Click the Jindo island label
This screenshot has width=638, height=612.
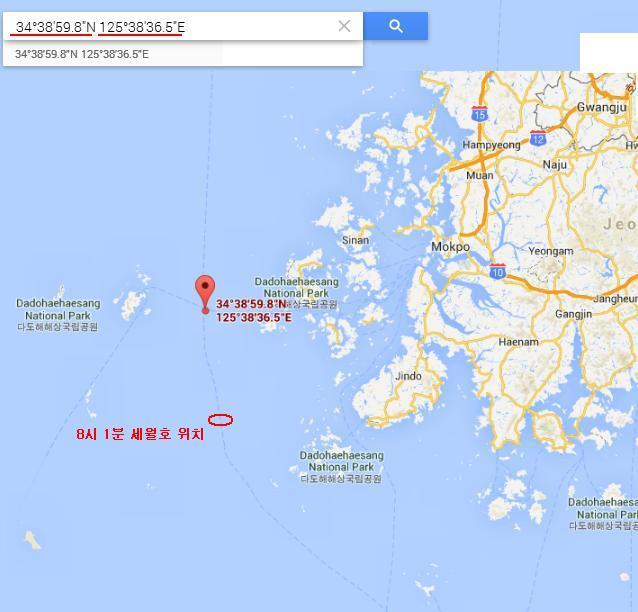[408, 376]
